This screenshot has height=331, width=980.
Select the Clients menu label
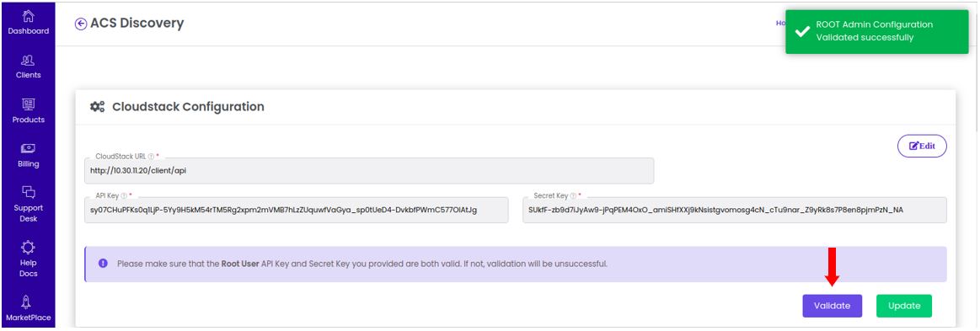28,75
